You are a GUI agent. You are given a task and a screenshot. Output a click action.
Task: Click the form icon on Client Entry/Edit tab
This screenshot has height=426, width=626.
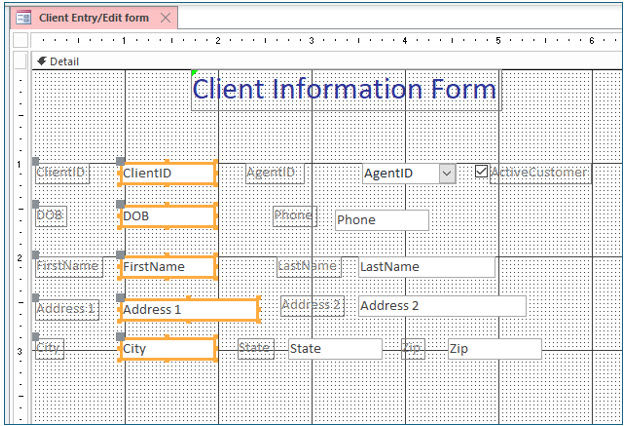click(23, 18)
